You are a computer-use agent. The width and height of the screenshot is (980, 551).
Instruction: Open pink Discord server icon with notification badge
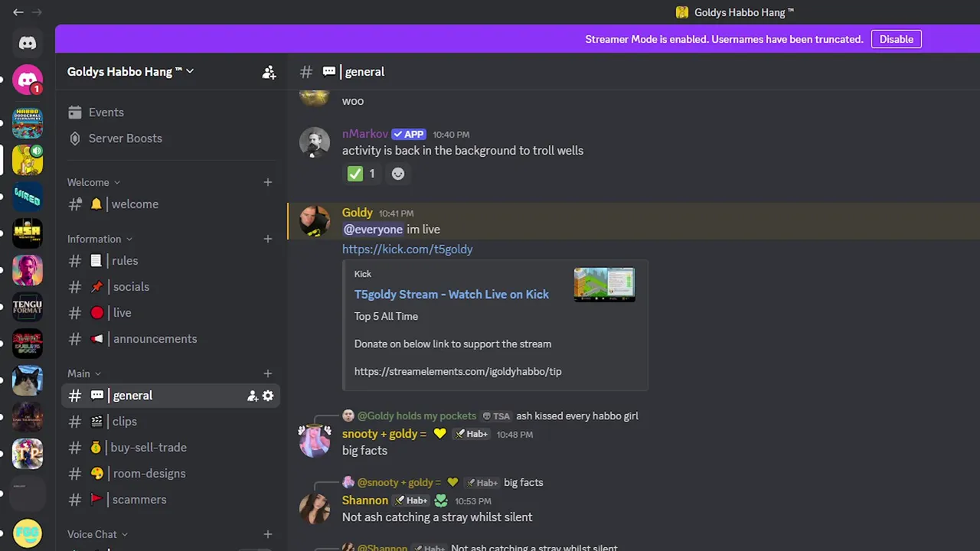(28, 80)
